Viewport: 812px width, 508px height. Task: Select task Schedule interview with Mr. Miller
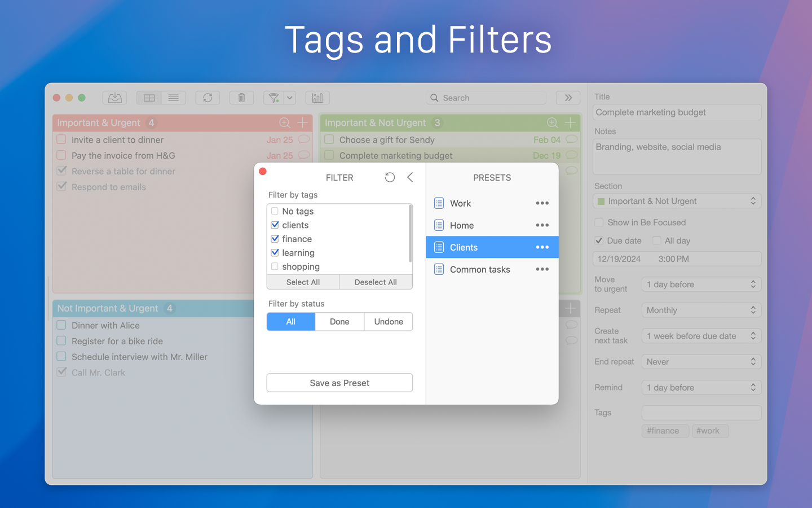click(139, 357)
